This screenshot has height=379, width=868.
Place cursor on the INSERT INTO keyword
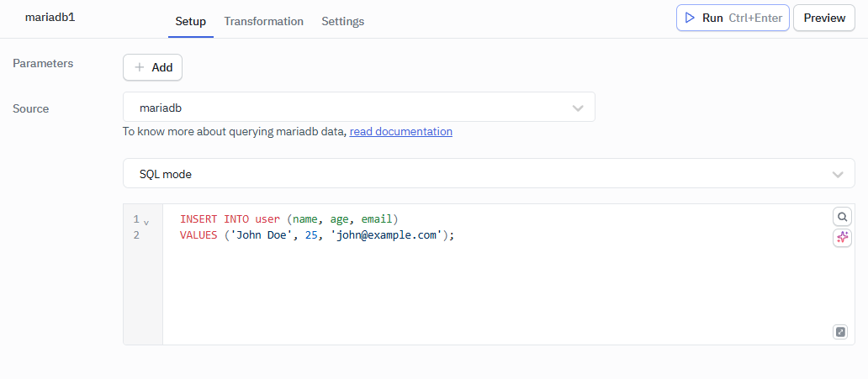click(214, 219)
